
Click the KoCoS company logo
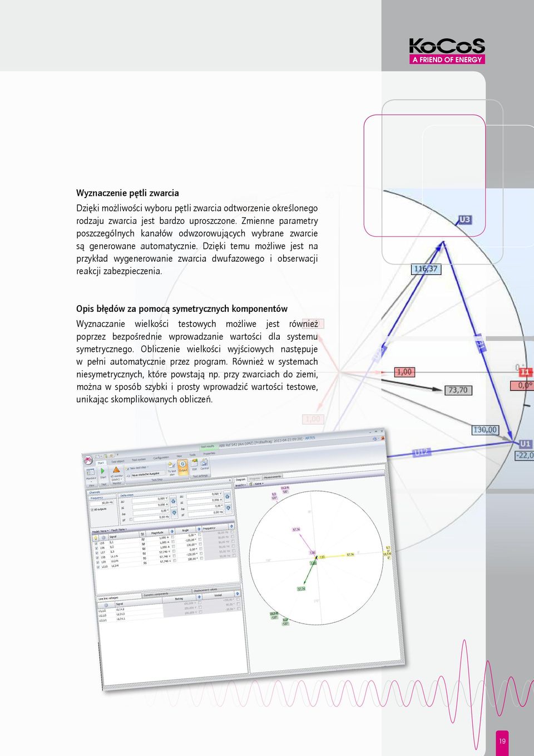pyautogui.click(x=447, y=51)
